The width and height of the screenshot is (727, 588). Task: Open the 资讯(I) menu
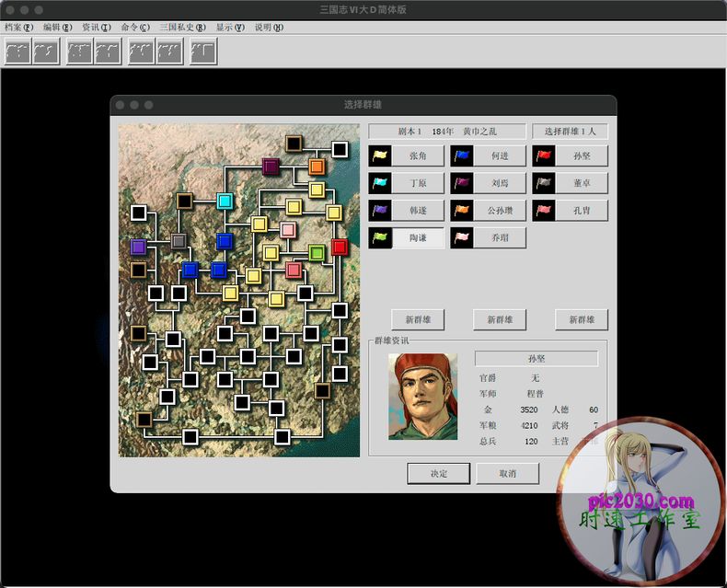click(x=97, y=28)
